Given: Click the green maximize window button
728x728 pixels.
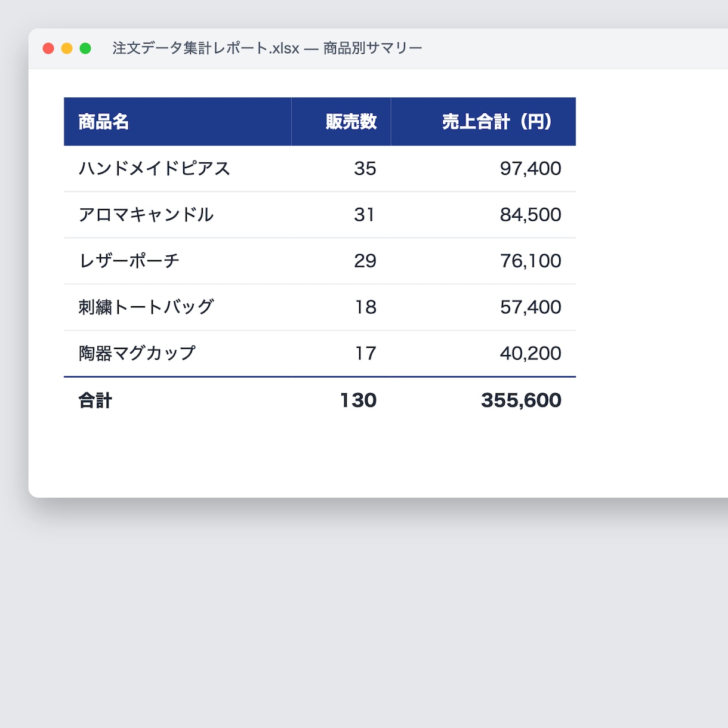Looking at the screenshot, I should coord(85,48).
